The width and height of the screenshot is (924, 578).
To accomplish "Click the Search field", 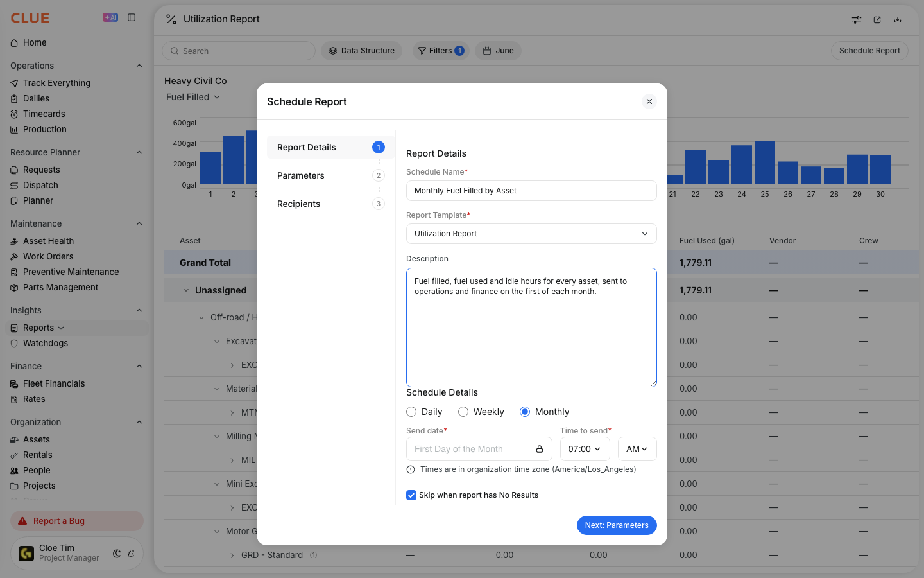I will click(x=239, y=51).
